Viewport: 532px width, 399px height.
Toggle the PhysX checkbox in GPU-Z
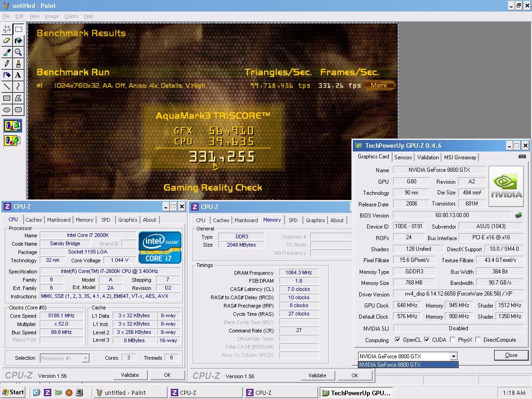tap(452, 339)
